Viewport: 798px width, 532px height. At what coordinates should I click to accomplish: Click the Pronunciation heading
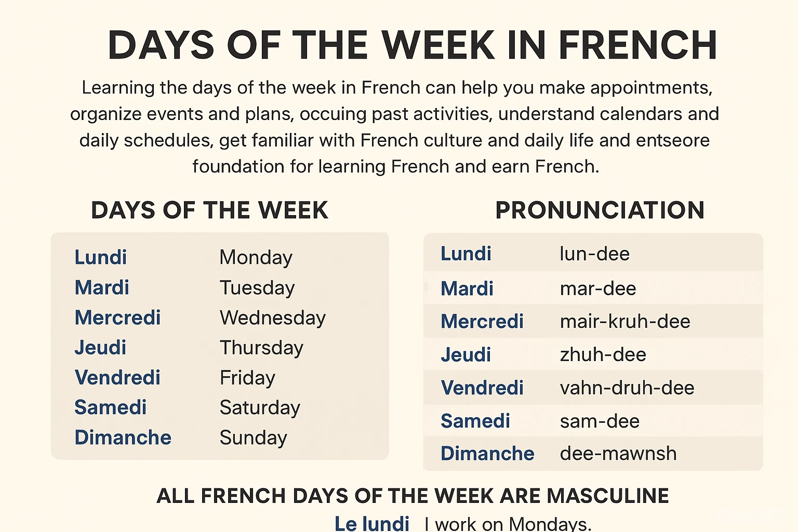coord(600,210)
